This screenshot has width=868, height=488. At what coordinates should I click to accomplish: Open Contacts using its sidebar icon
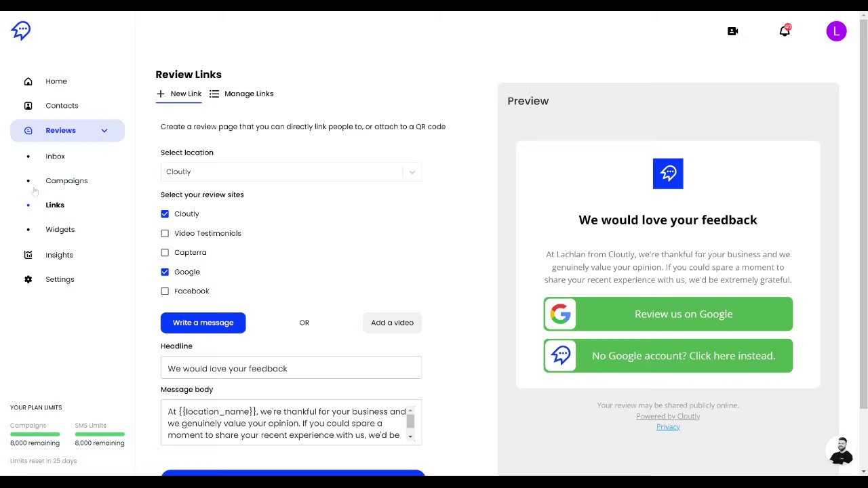(x=28, y=106)
